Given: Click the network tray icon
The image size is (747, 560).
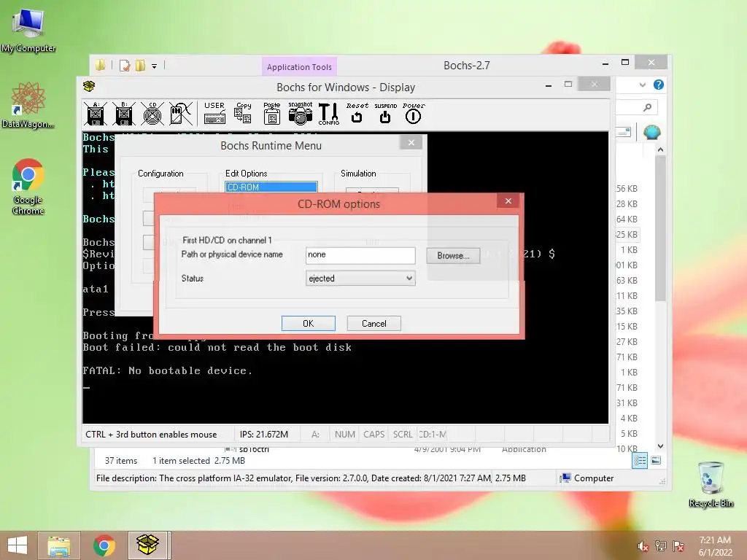Looking at the screenshot, I should [x=661, y=546].
